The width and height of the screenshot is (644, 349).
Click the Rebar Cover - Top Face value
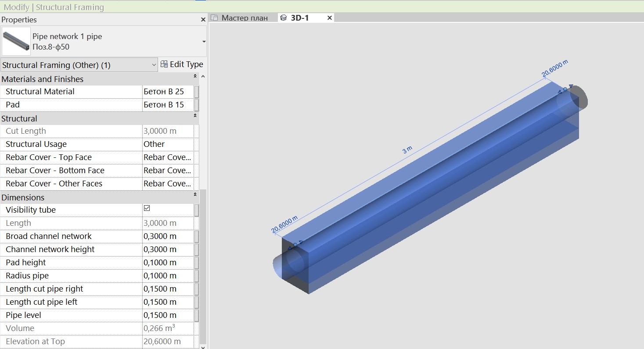pos(168,157)
